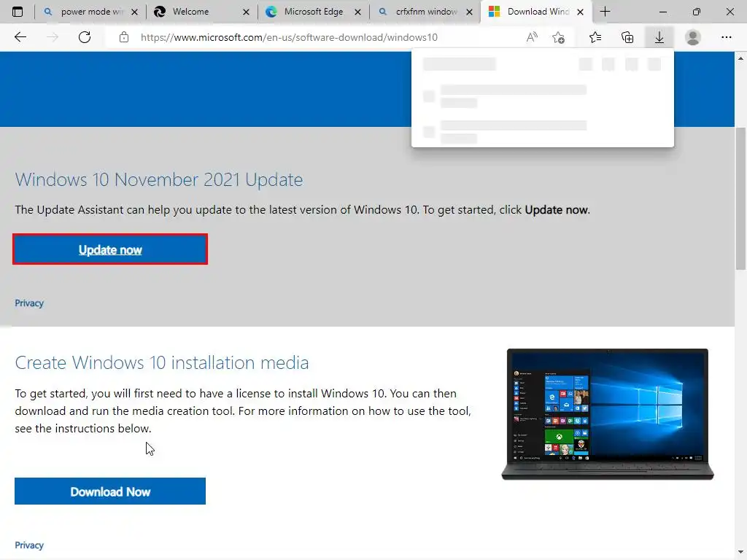
Task: Restore down the Edge window
Action: (697, 12)
